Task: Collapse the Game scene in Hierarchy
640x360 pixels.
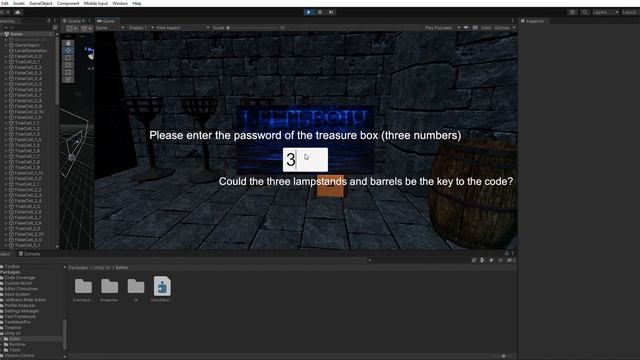Action: coord(2,34)
